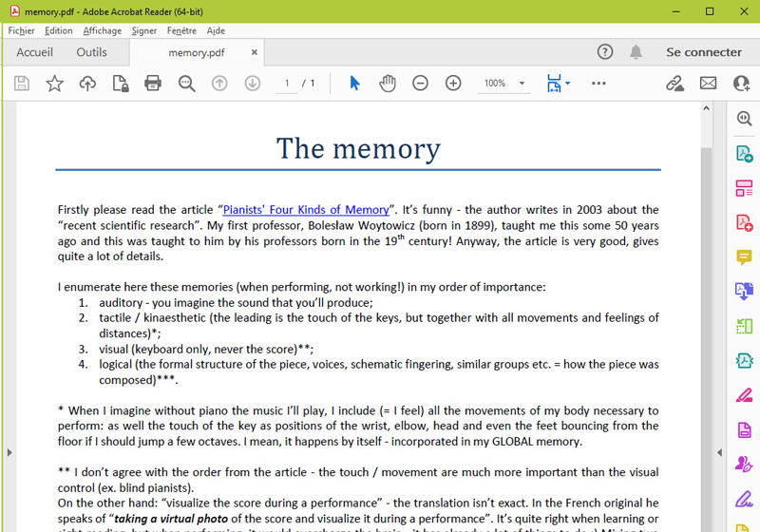Image resolution: width=760 pixels, height=532 pixels.
Task: Open the send by email envelope icon
Action: (708, 84)
